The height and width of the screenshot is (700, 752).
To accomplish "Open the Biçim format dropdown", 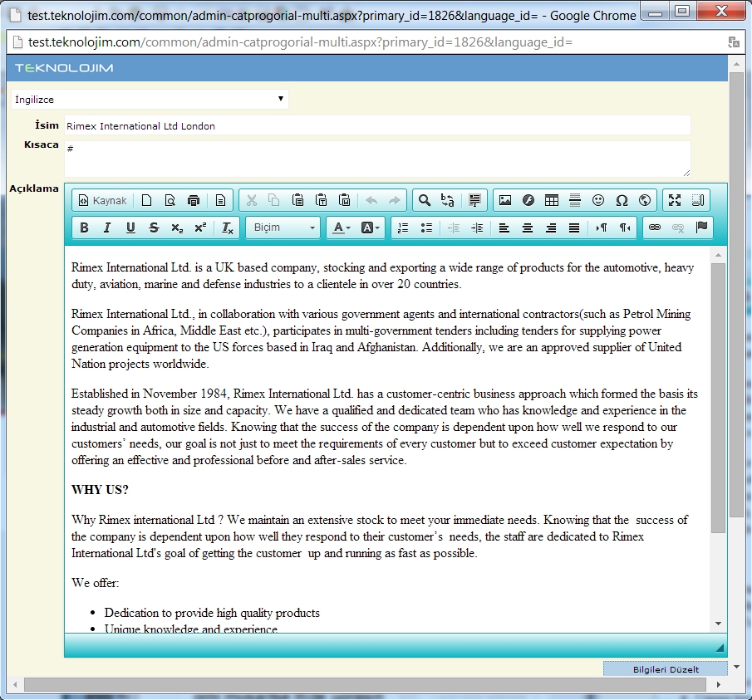I will [283, 228].
